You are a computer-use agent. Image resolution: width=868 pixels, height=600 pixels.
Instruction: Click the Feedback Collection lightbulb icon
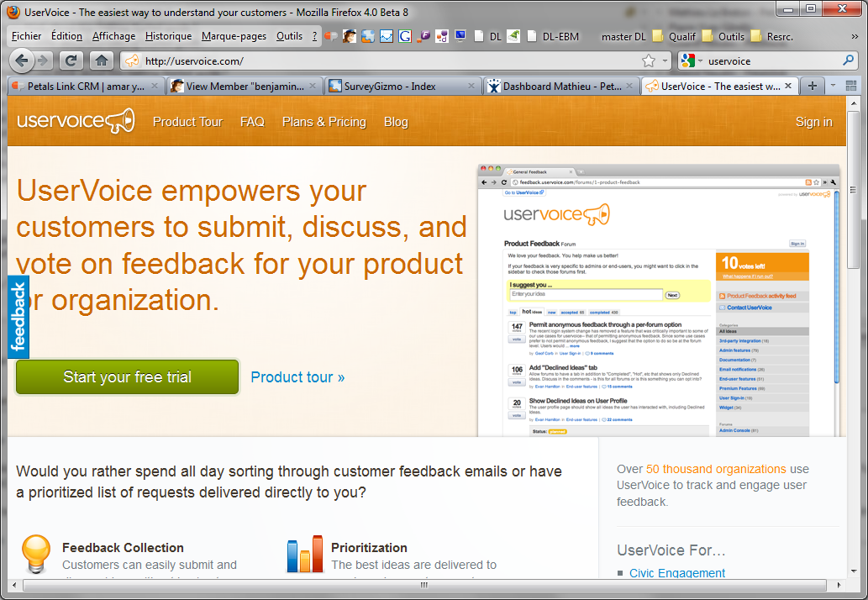(x=35, y=554)
